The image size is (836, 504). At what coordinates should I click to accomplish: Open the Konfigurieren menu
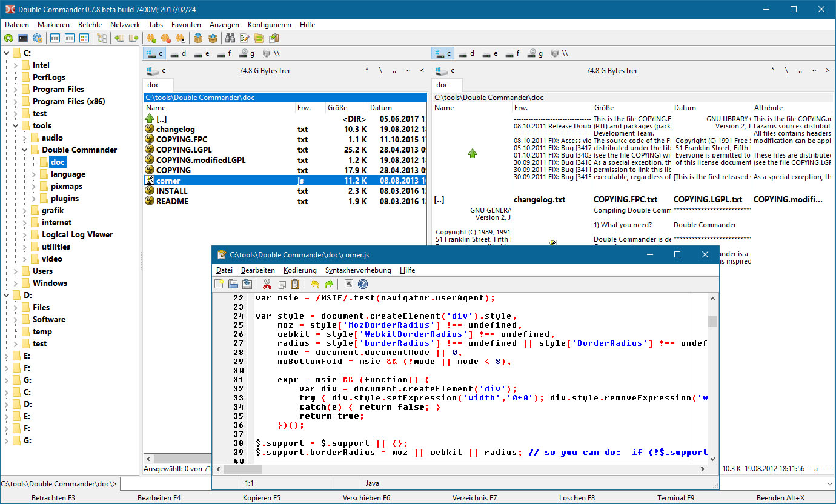click(x=270, y=25)
